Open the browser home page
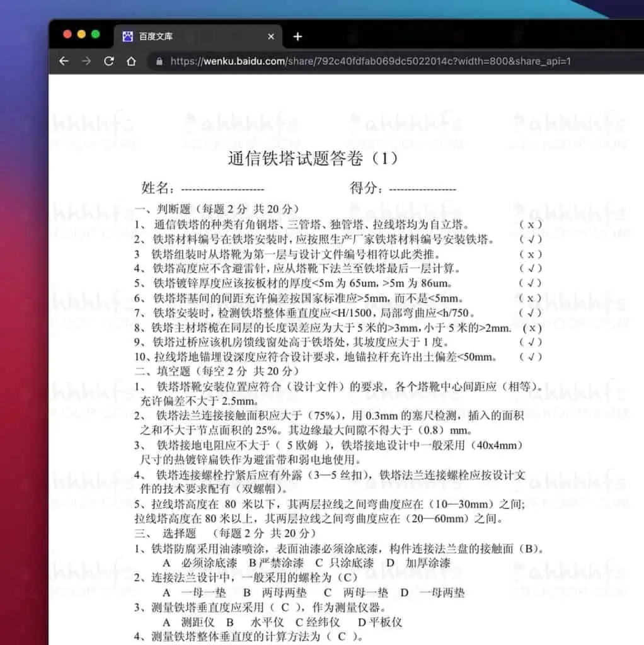 coord(130,61)
